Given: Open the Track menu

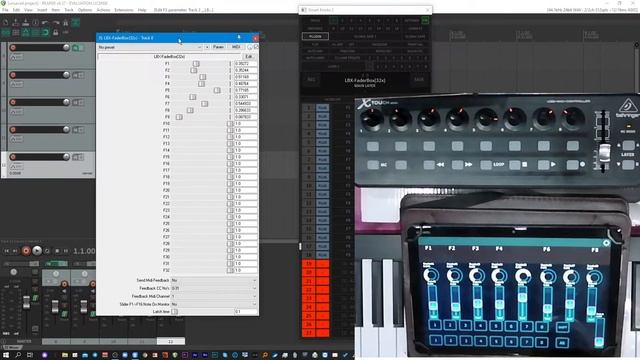Looking at the screenshot, I should pos(69,10).
